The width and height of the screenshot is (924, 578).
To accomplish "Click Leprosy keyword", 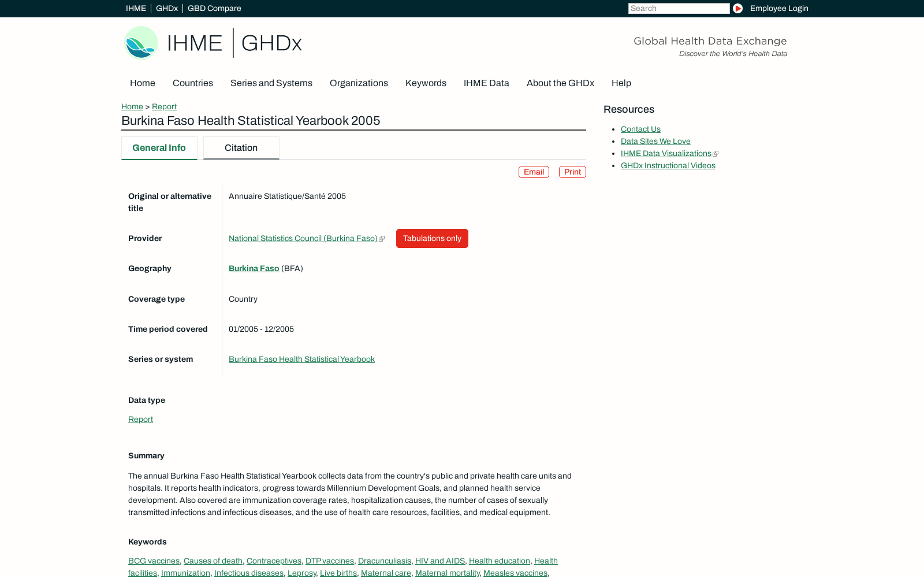I will tap(302, 573).
